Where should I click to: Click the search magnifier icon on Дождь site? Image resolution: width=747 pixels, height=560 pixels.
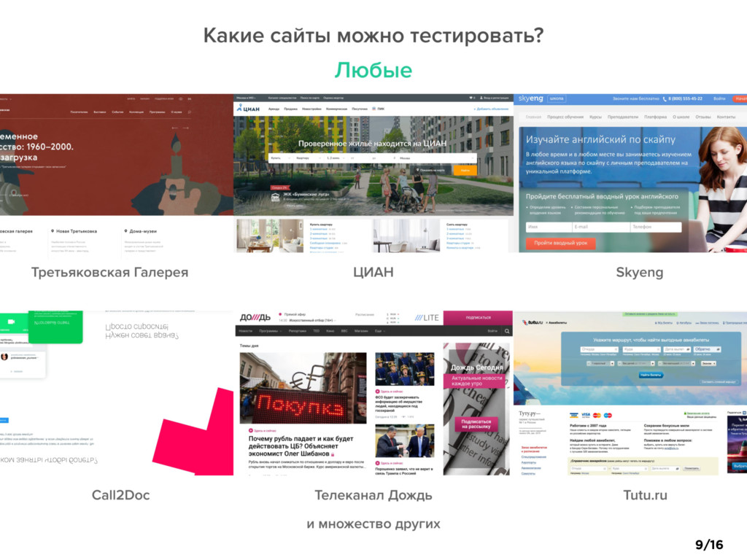pos(507,331)
